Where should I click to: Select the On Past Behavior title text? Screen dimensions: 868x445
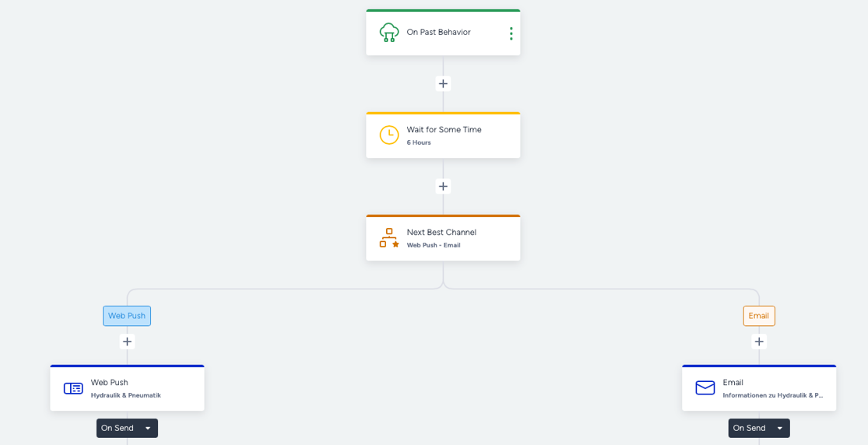point(438,33)
